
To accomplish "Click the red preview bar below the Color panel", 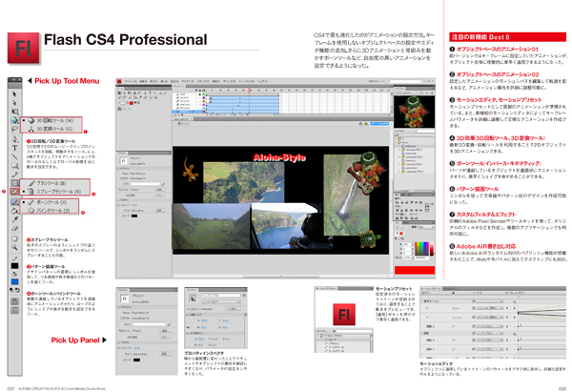I will [415, 270].
